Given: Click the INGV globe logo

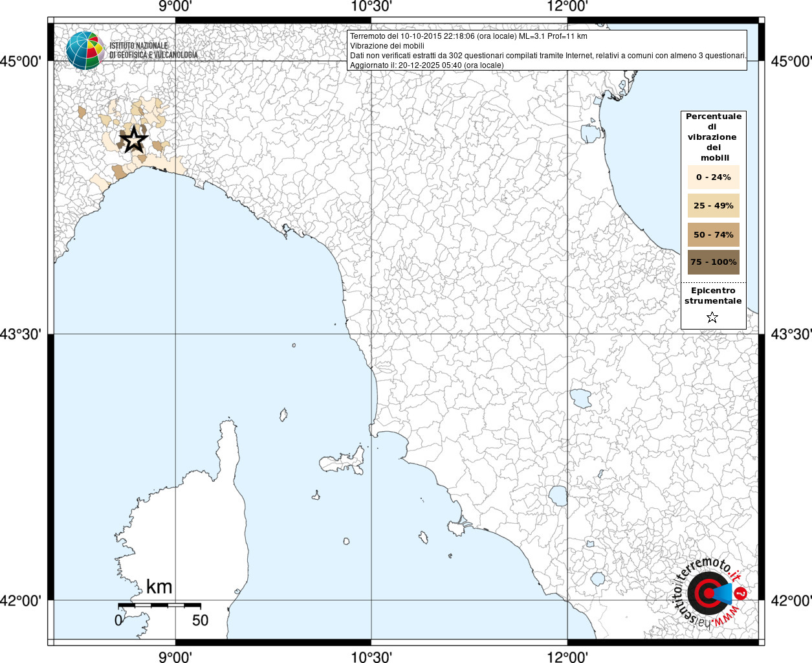Looking at the screenshot, I should (85, 51).
